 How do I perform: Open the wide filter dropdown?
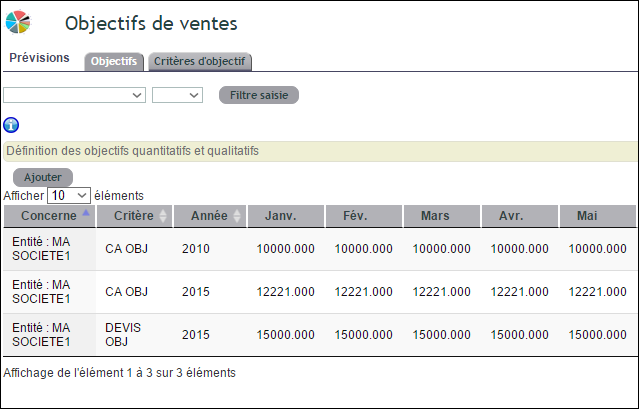tap(74, 95)
